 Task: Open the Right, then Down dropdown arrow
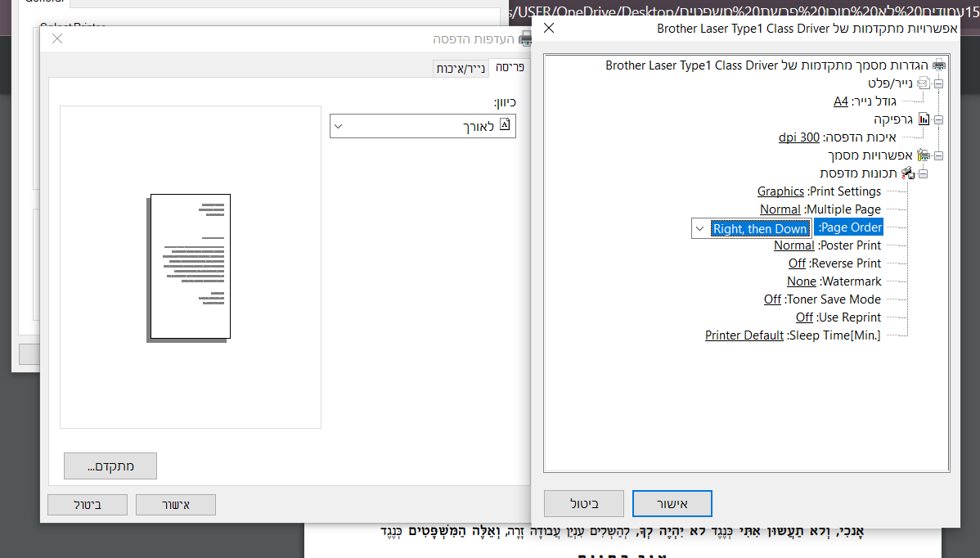(700, 229)
